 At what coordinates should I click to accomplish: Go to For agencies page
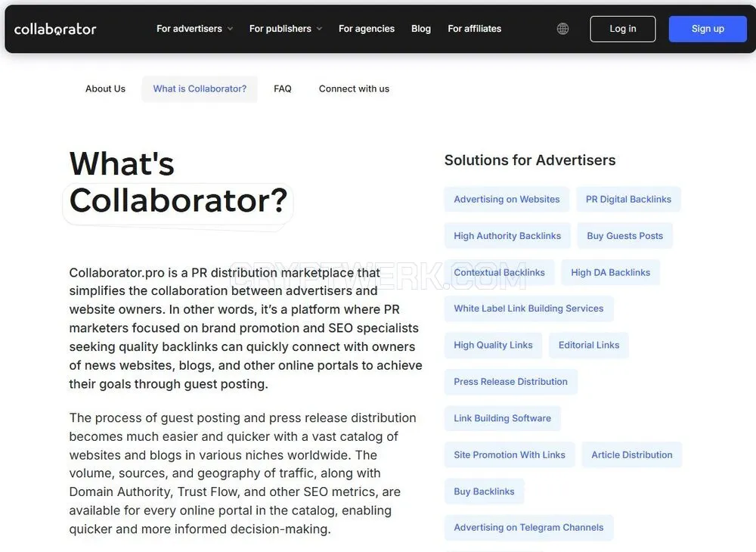(367, 29)
